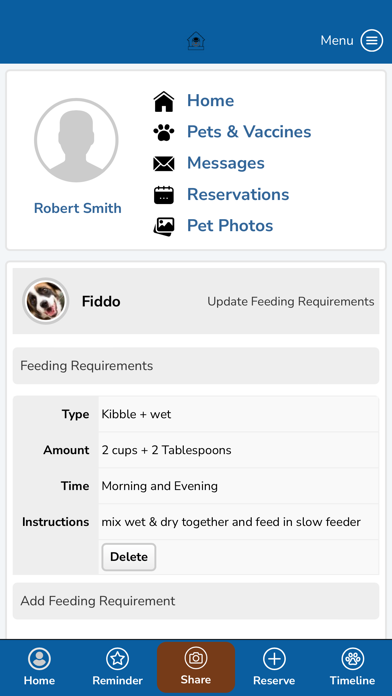392x696 pixels.
Task: Click the paw icon beside Pets & Vaccines
Action: pyautogui.click(x=164, y=132)
